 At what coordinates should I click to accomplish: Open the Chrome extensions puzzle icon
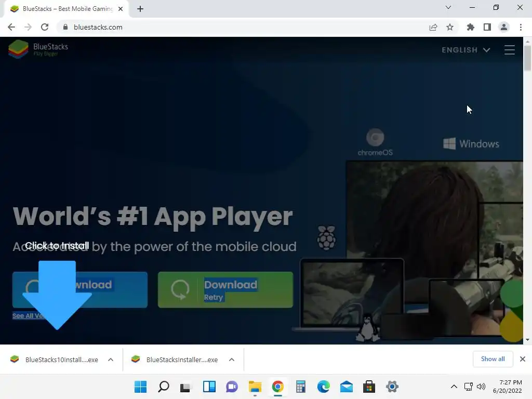pyautogui.click(x=471, y=27)
